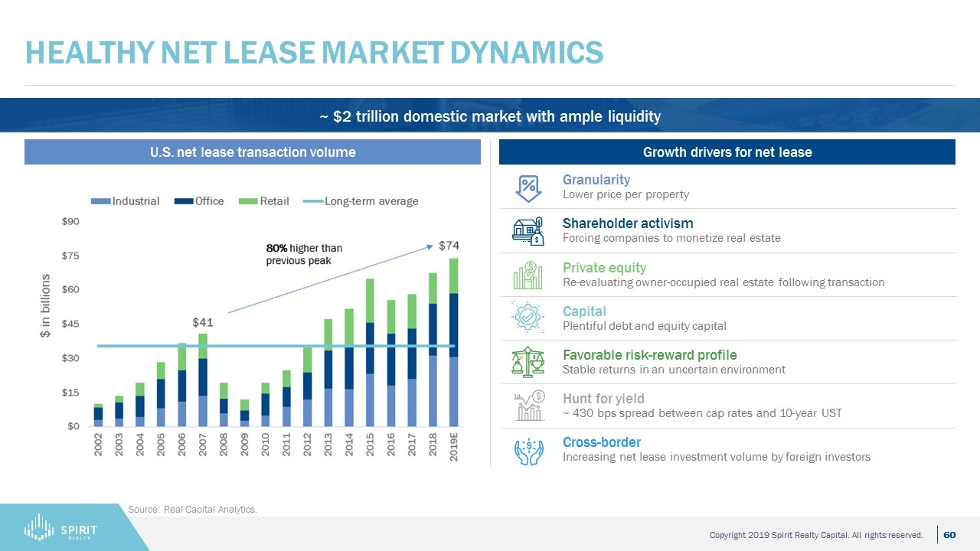Click the '2018' x-axis label
This screenshot has height=551, width=980.
tap(433, 443)
